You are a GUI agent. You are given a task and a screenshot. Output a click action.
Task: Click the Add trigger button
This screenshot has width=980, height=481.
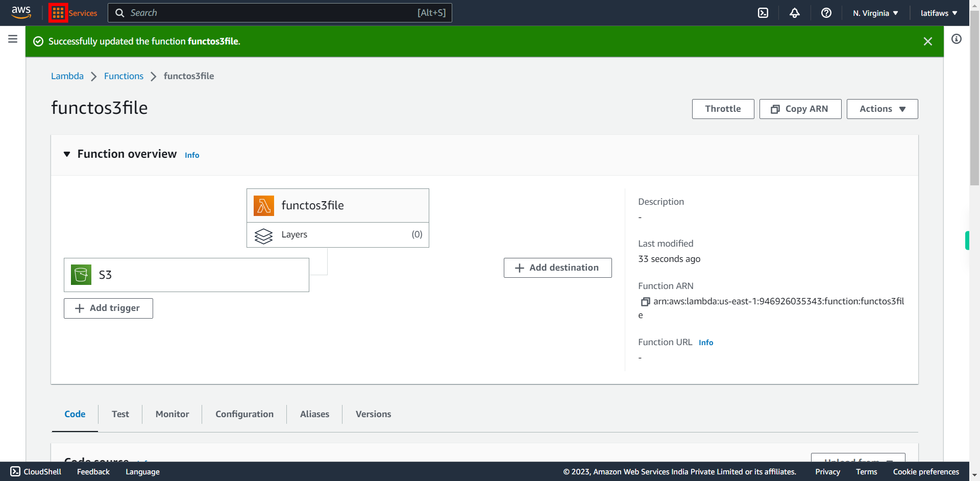pyautogui.click(x=108, y=308)
